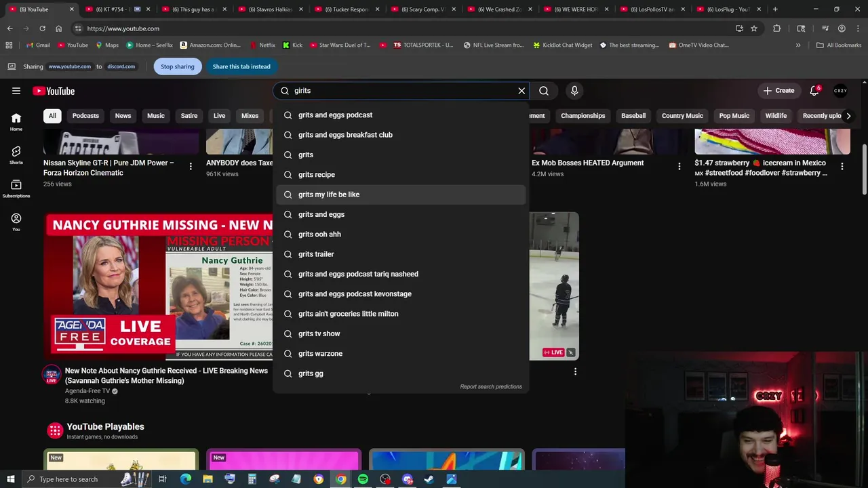Focus the browser address bar URL
Screen dimensions: 868x488
point(123,28)
